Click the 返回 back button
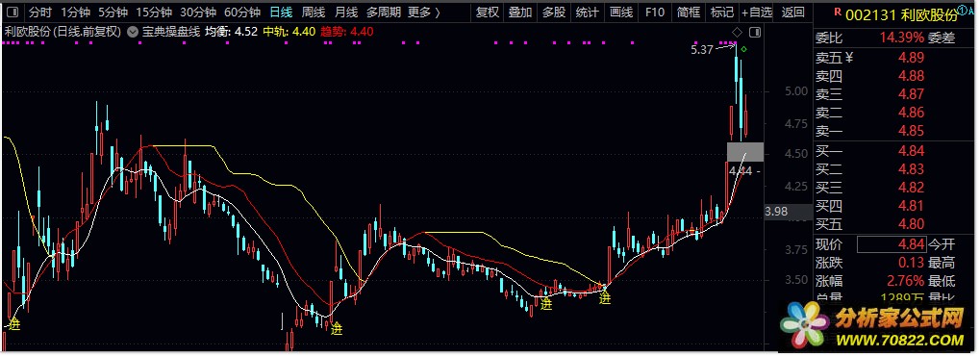The height and width of the screenshot is (356, 980). pyautogui.click(x=793, y=12)
